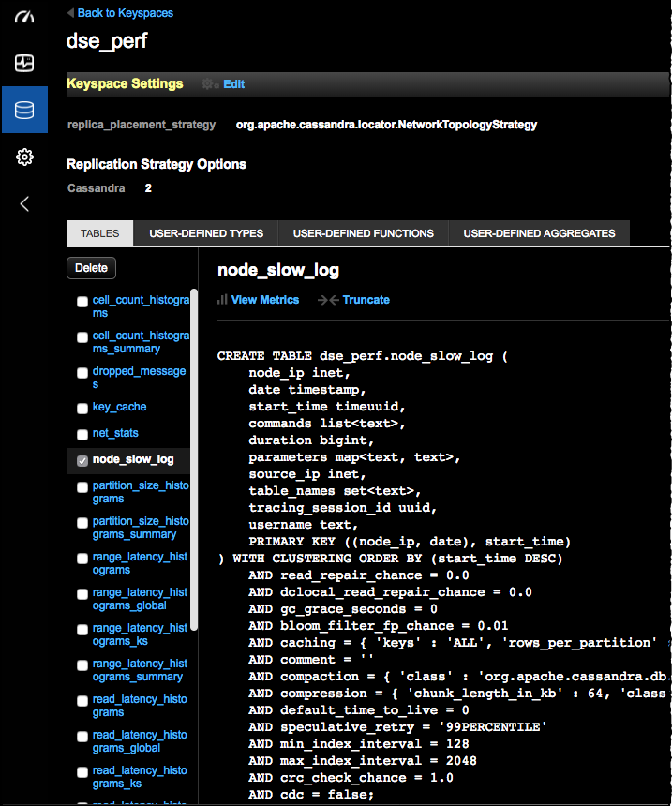Collapse the sidebar using the left chevron
Image resolution: width=672 pixels, height=806 pixels.
point(24,203)
